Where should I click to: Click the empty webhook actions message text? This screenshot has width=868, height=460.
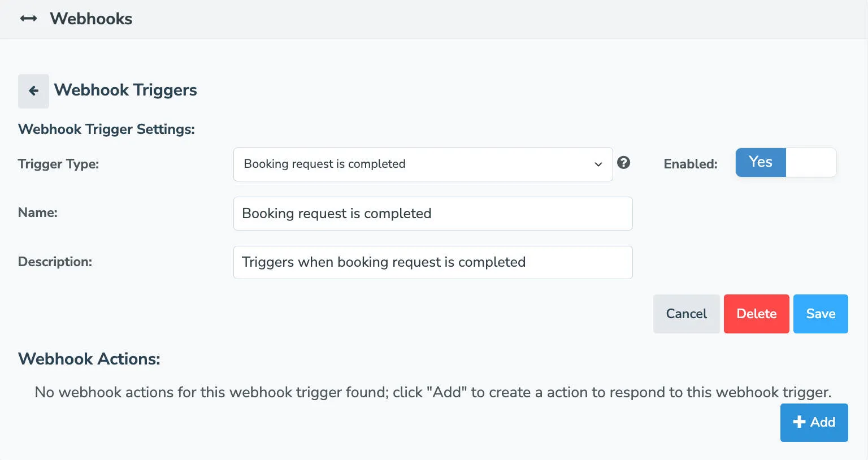(433, 392)
